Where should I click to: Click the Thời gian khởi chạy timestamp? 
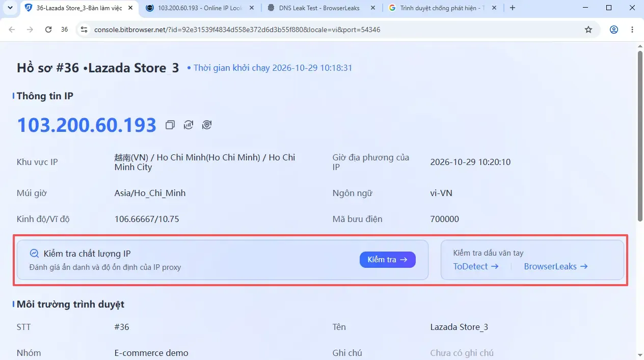(x=273, y=68)
